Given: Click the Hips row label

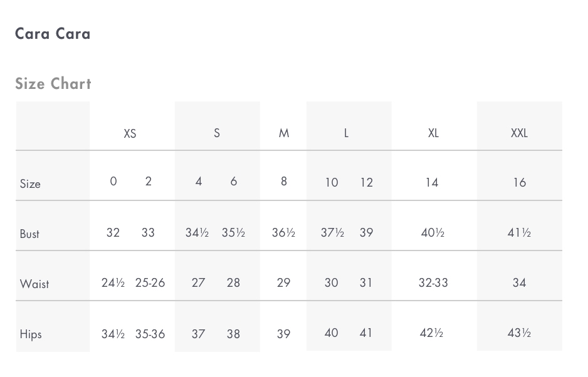Looking at the screenshot, I should click(x=30, y=334).
